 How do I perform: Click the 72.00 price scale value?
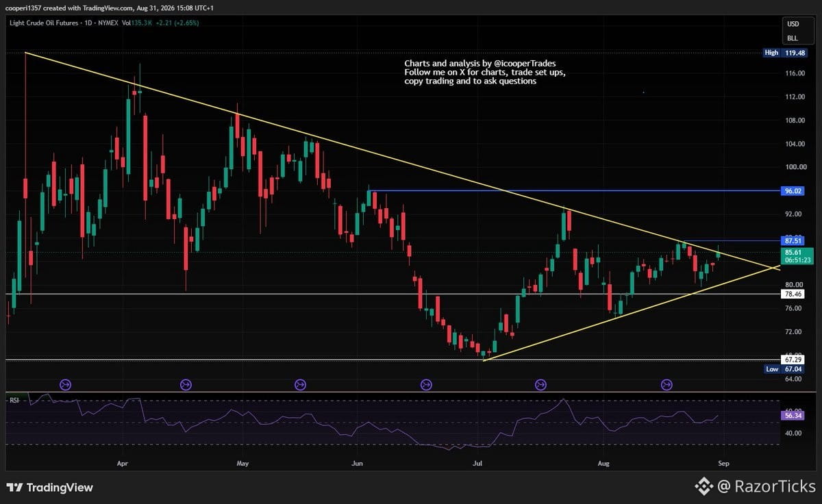point(793,332)
